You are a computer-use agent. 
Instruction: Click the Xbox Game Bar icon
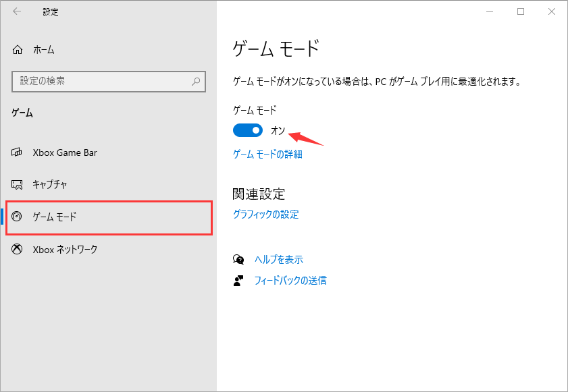pyautogui.click(x=16, y=152)
